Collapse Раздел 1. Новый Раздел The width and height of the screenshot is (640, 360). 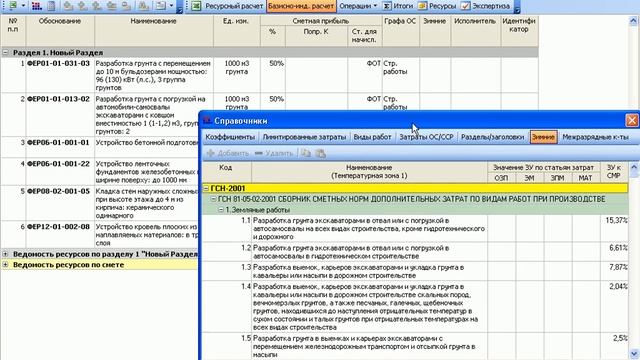[x=5, y=53]
